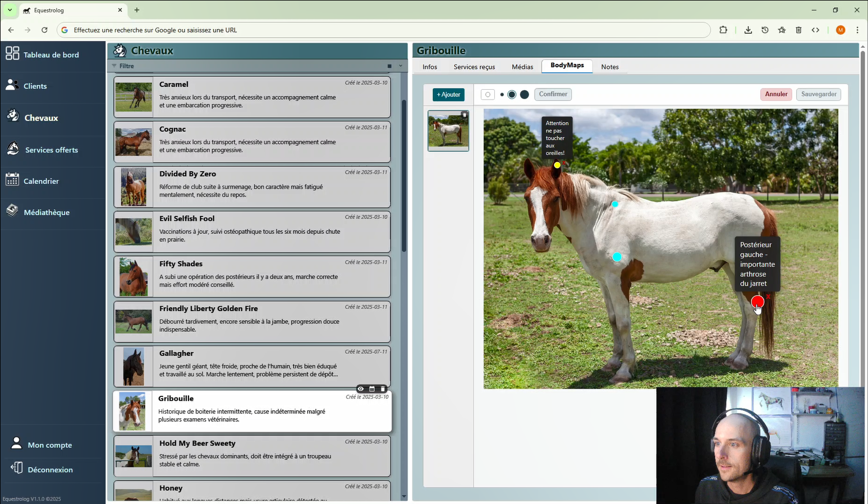
Task: Switch to the Infos tab
Action: click(x=430, y=67)
